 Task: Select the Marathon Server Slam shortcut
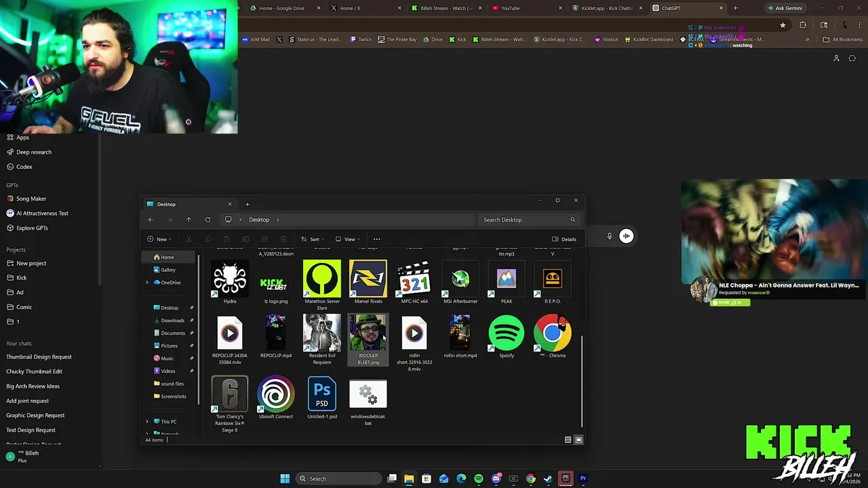coord(322,285)
